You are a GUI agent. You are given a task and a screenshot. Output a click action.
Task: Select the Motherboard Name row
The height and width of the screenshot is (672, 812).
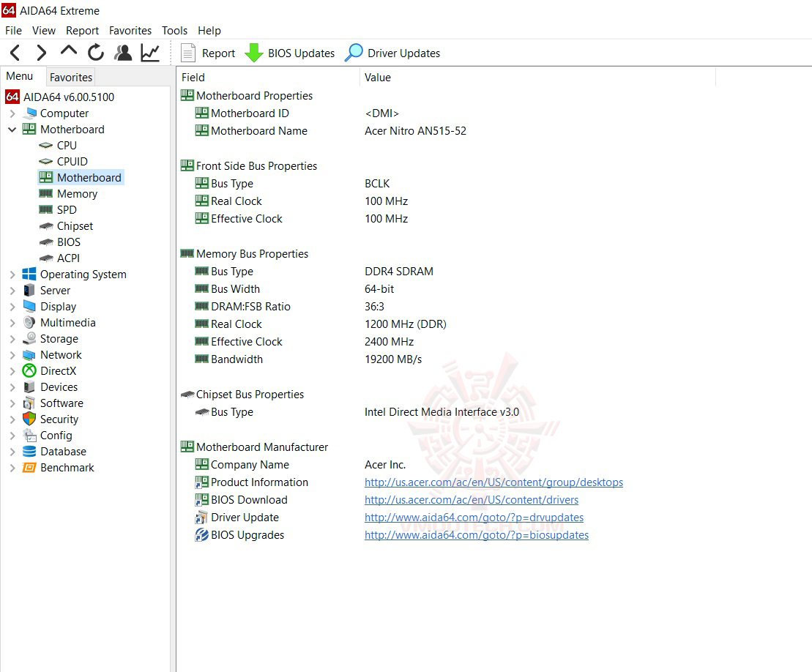330,131
